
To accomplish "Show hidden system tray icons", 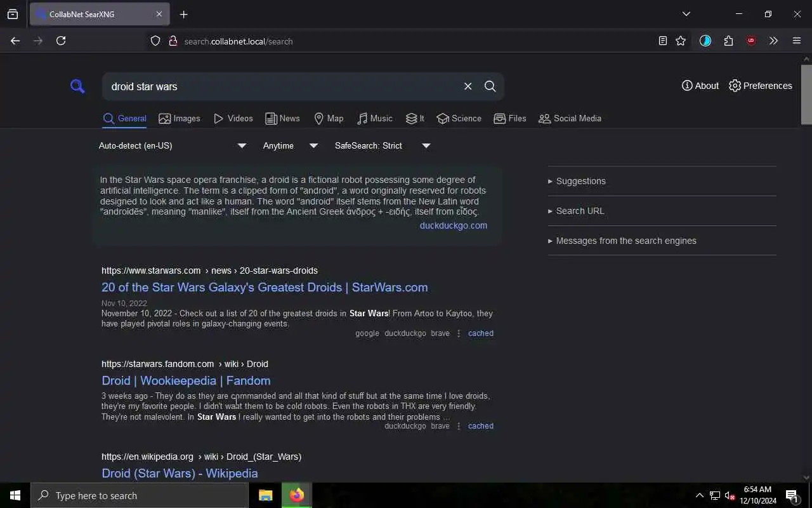I will [700, 495].
